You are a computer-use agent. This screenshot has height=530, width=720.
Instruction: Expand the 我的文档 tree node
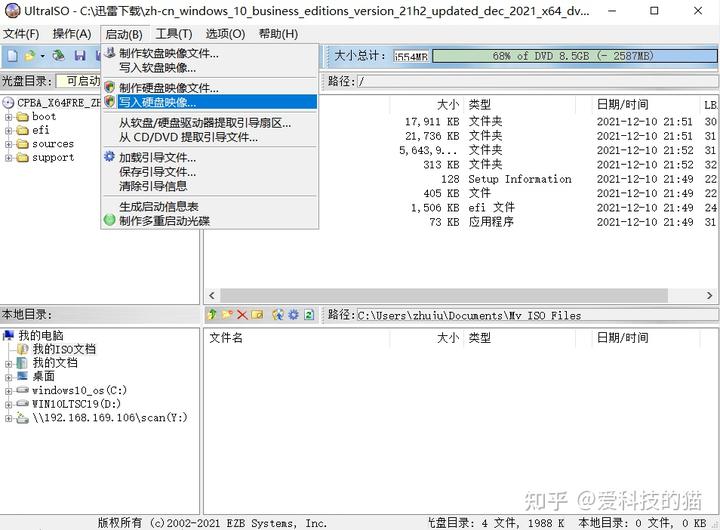[8, 364]
